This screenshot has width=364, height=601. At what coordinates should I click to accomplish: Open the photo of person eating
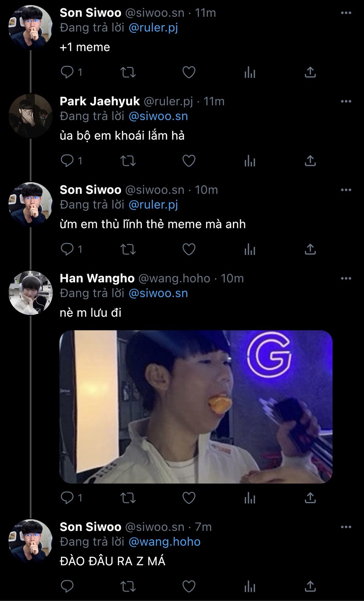pyautogui.click(x=196, y=407)
